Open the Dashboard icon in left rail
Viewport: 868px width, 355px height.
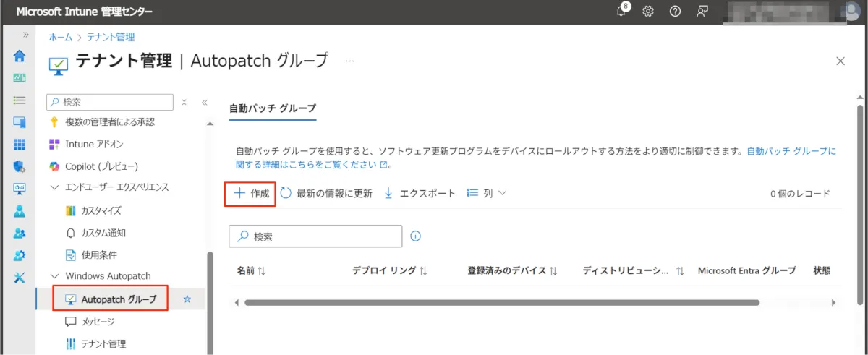coord(20,78)
